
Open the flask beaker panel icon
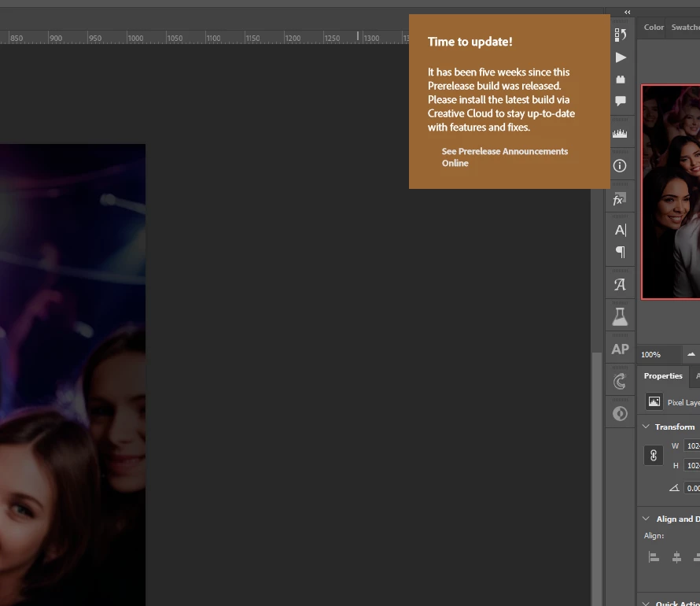[x=620, y=316]
